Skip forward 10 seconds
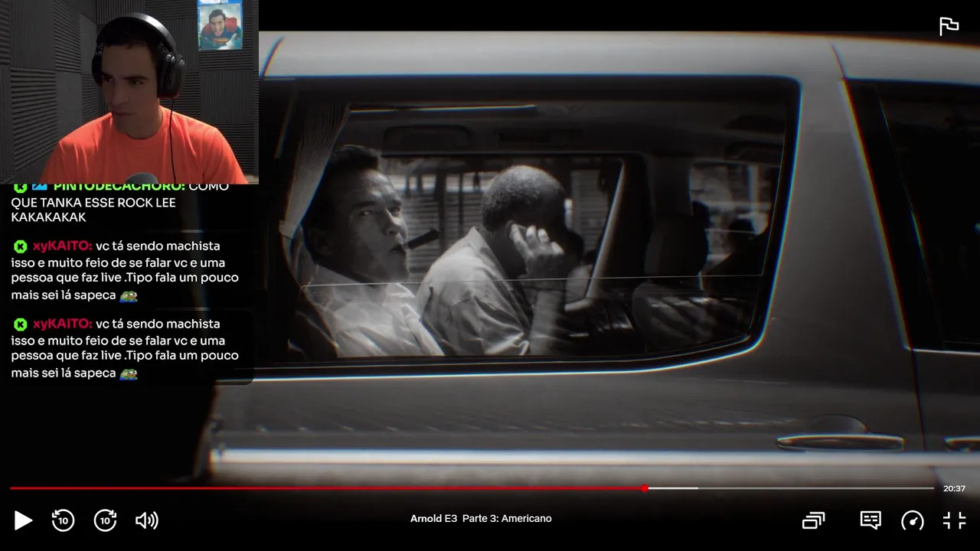The height and width of the screenshot is (551, 980). tap(105, 520)
